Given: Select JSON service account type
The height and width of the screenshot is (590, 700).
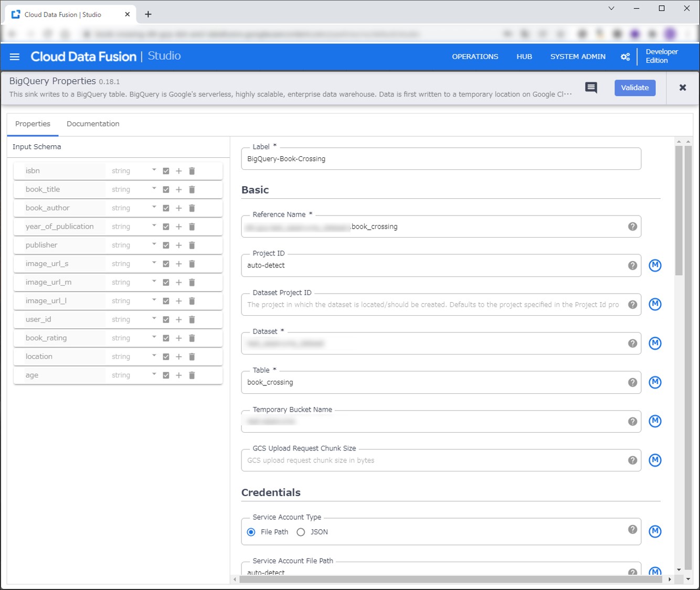Looking at the screenshot, I should point(301,532).
